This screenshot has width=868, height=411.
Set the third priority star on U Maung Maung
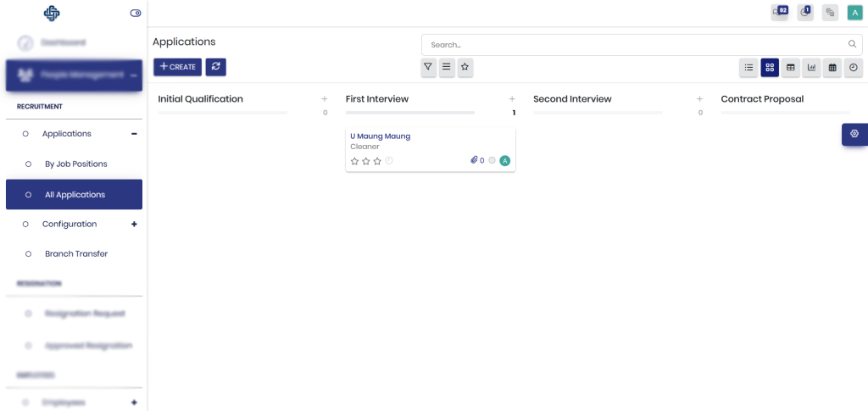pos(377,161)
